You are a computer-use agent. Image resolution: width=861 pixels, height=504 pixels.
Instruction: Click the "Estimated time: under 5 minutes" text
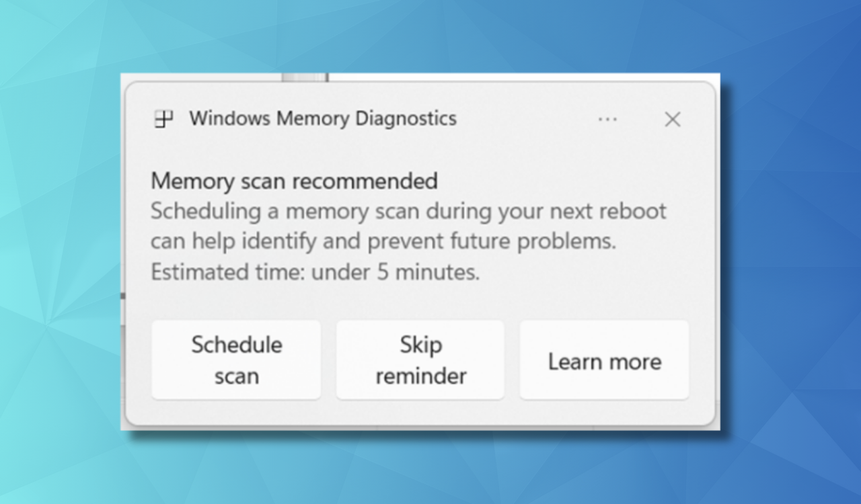315,272
